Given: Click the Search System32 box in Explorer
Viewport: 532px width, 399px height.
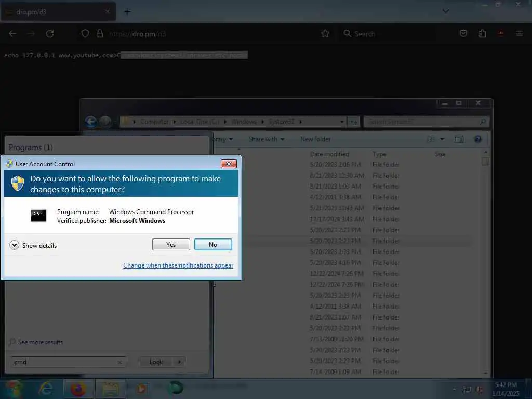Looking at the screenshot, I should (426, 122).
